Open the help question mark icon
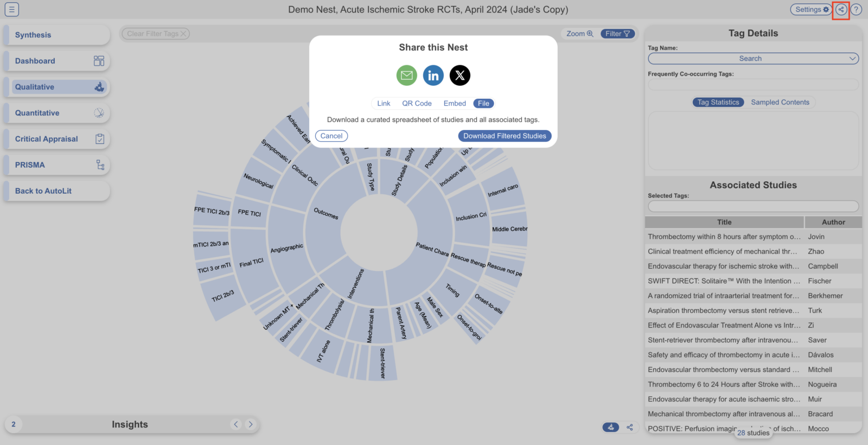 point(856,10)
